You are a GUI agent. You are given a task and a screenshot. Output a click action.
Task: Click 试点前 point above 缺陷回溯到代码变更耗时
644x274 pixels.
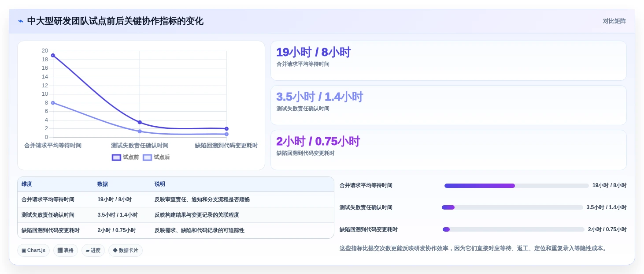pos(226,129)
